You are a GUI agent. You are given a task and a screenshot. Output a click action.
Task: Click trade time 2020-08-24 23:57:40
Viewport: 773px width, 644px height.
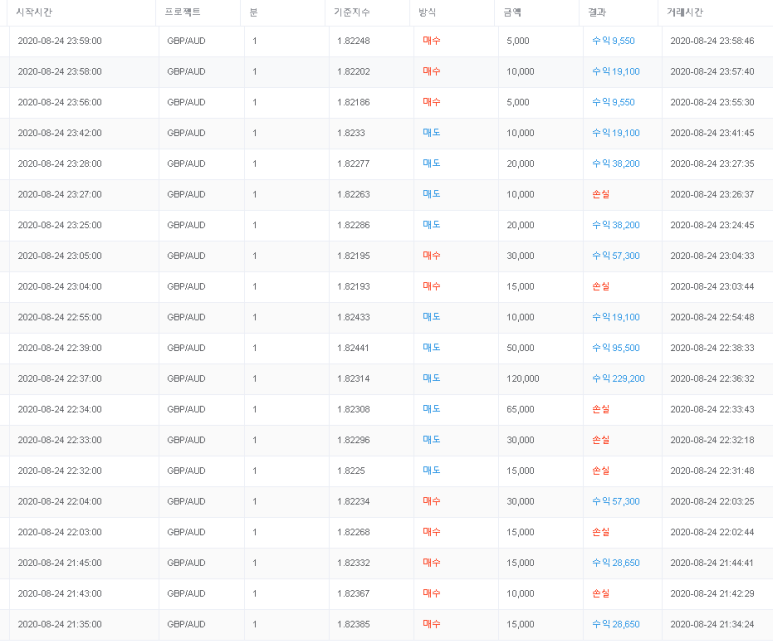pos(712,72)
